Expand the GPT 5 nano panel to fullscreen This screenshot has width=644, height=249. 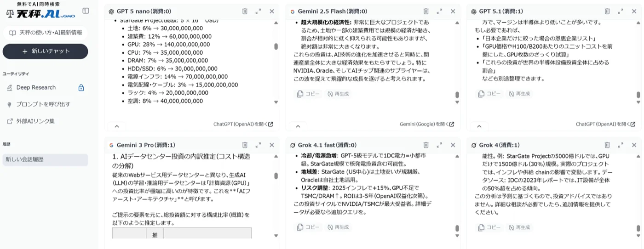click(x=258, y=11)
